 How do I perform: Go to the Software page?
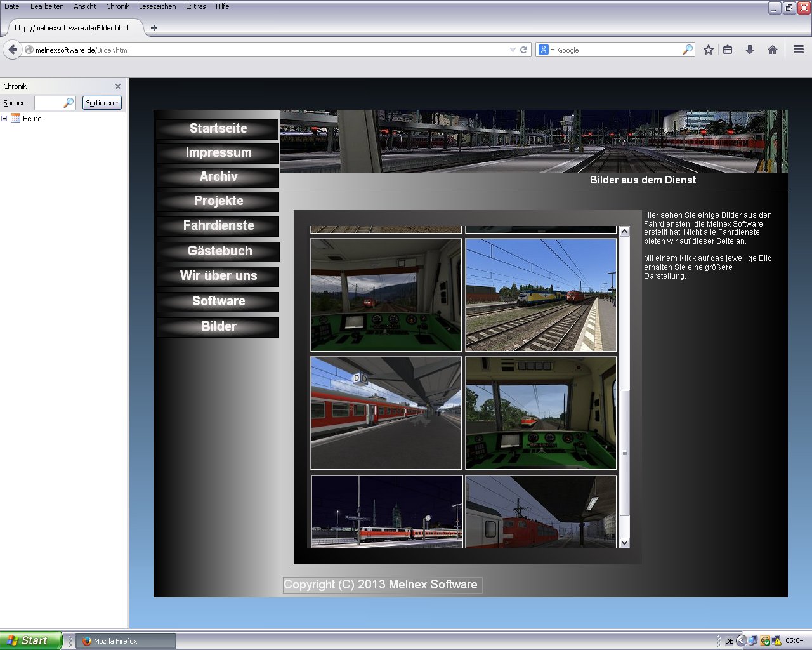click(218, 302)
